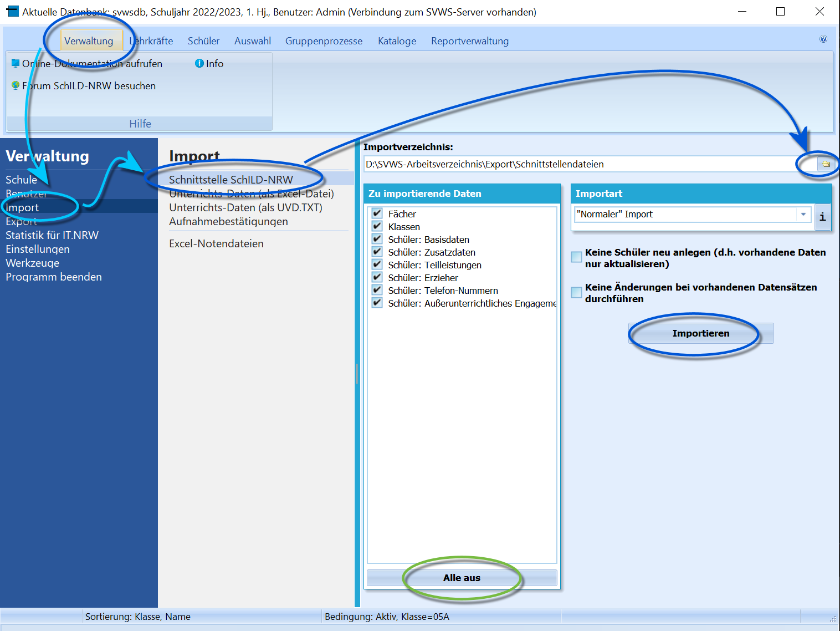Select Excel-Notendateien import option
The width and height of the screenshot is (840, 631).
click(x=216, y=243)
